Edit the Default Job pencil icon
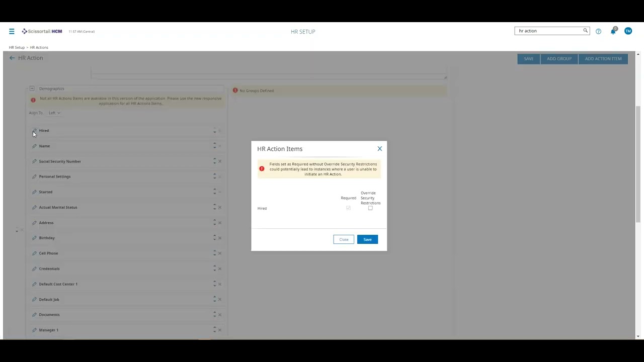This screenshot has width=644, height=362. (x=34, y=299)
